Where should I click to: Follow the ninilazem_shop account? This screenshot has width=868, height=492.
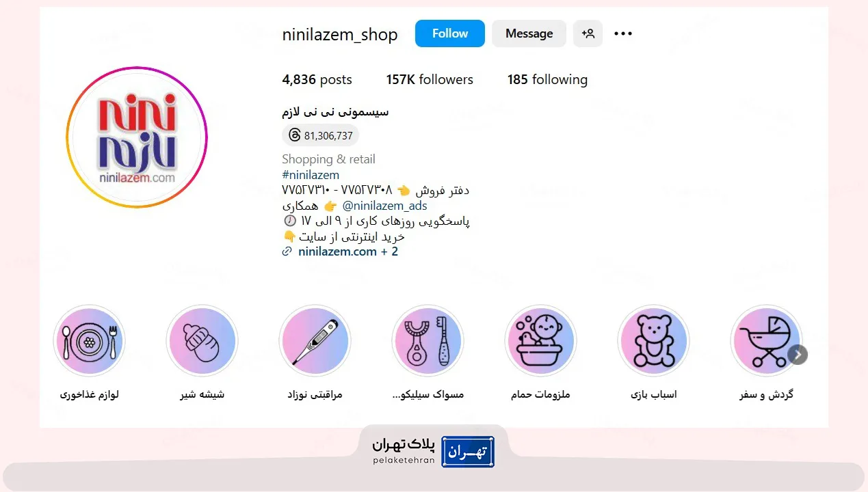pos(450,33)
